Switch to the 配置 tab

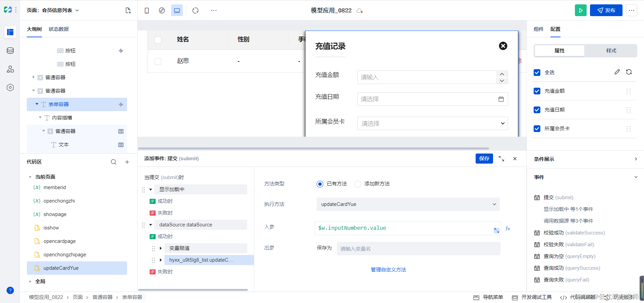pos(555,29)
